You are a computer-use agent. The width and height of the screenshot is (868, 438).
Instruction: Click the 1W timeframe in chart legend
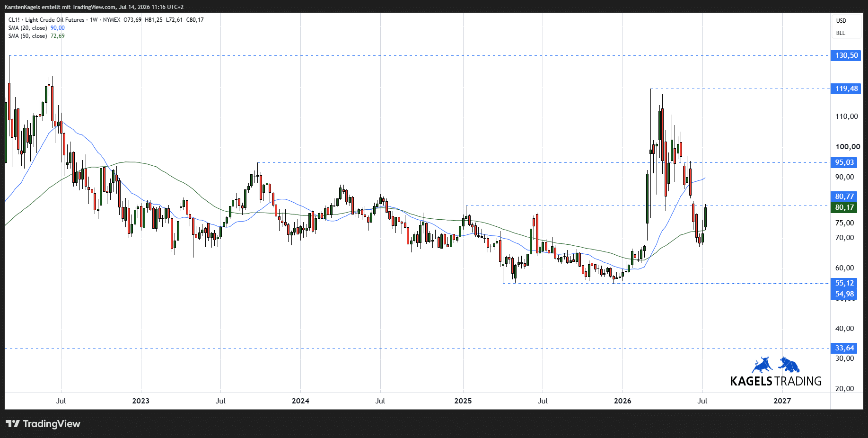(94, 20)
